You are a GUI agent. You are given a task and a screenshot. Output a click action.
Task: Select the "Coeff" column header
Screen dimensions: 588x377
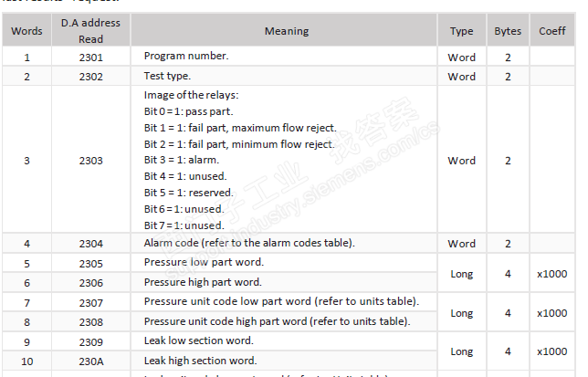pos(551,31)
